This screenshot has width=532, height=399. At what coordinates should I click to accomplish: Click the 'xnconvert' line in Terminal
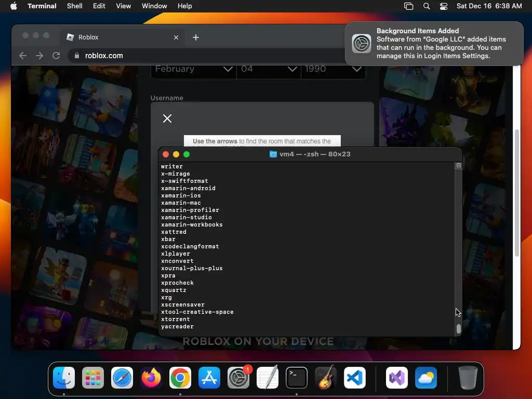click(177, 261)
